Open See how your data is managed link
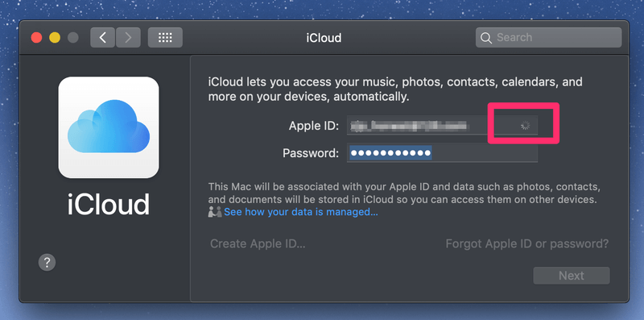The image size is (644, 320). (x=301, y=212)
